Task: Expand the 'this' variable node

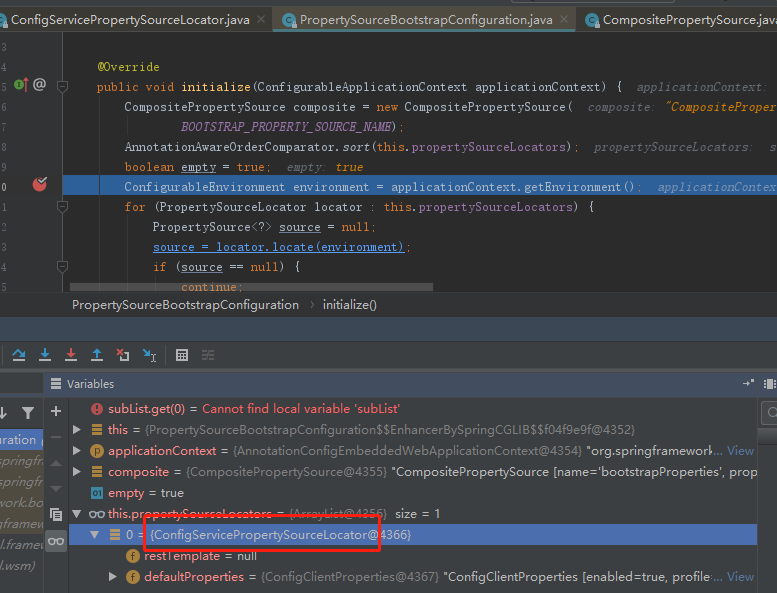Action: pos(78,430)
